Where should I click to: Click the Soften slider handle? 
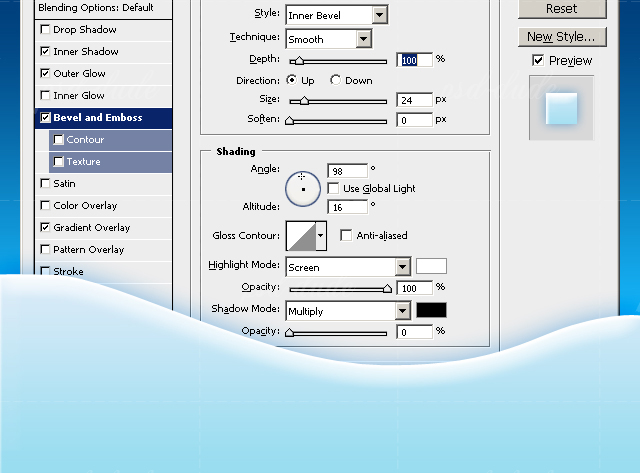(289, 120)
